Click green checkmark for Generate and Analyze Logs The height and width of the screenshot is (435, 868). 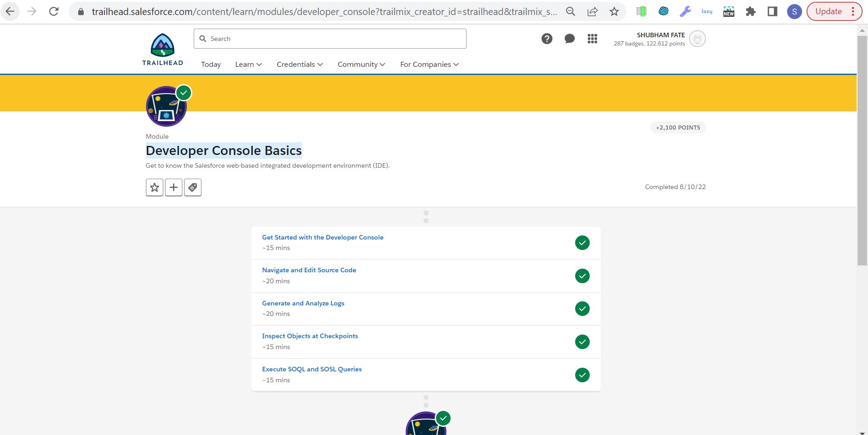pos(582,309)
